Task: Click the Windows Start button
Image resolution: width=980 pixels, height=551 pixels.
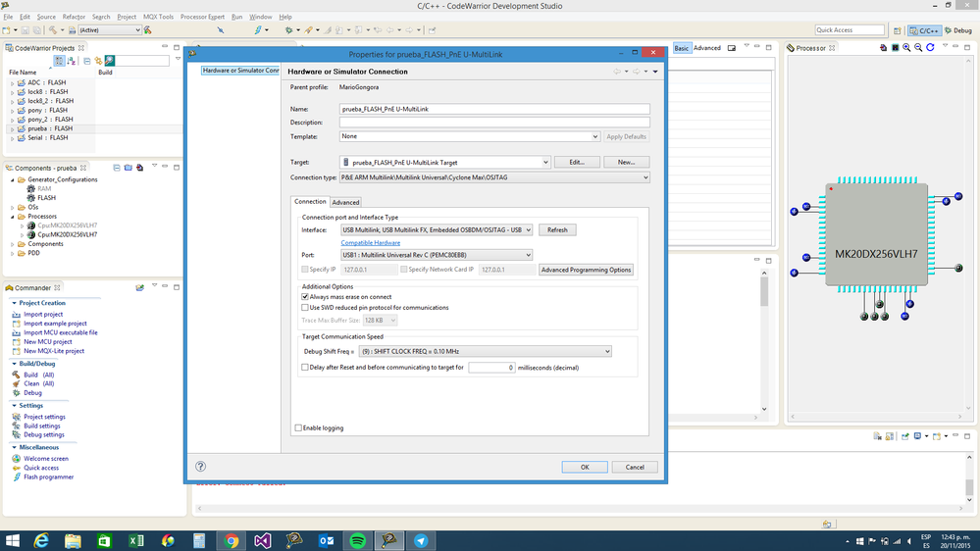Action: pos(12,540)
